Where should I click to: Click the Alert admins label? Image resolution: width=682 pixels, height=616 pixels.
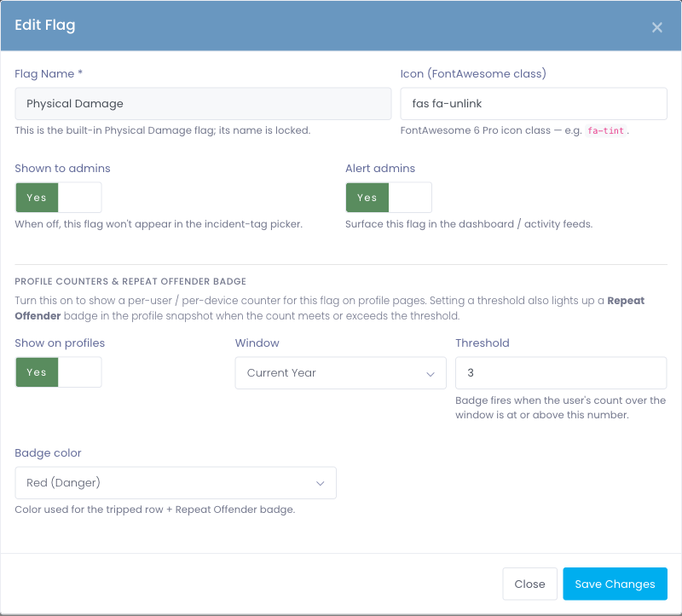pyautogui.click(x=380, y=168)
